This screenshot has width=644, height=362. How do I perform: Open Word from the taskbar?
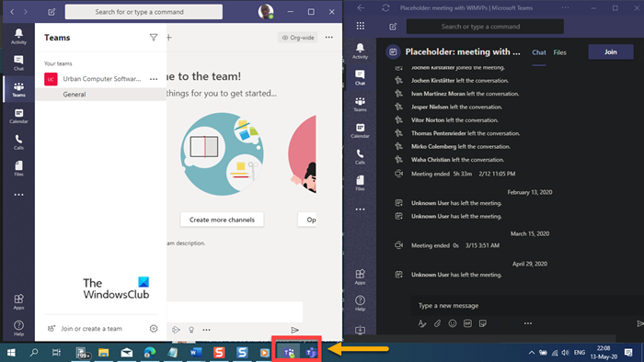click(x=196, y=352)
